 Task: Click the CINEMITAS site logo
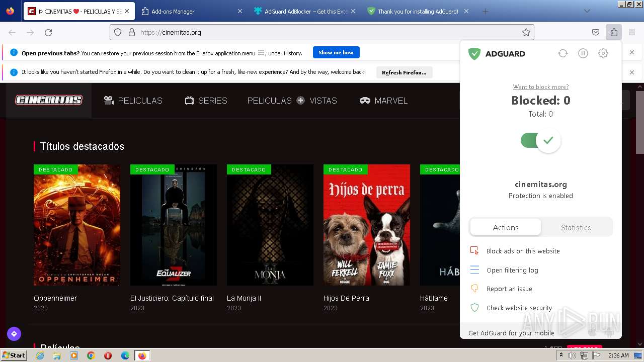(49, 100)
